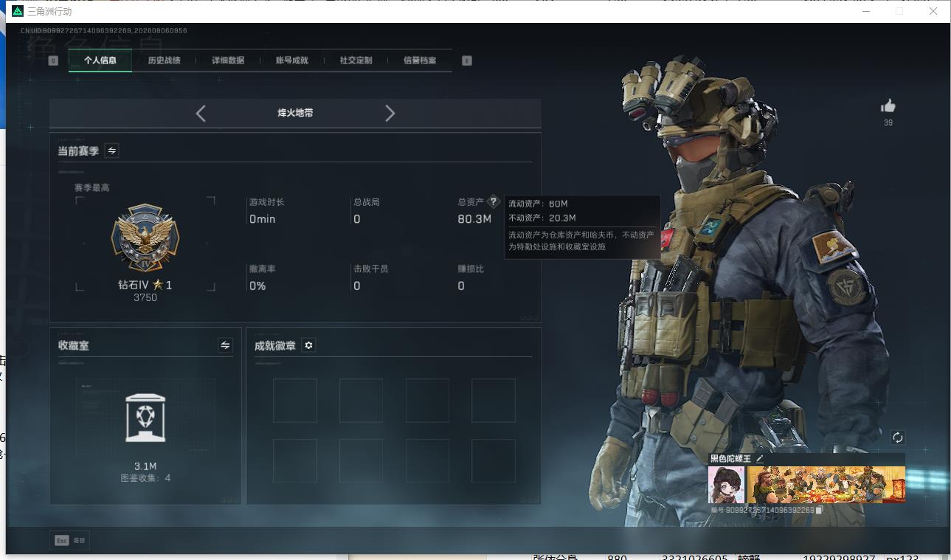951x560 pixels.
Task: Click the 流动资产: 60M tooltip line
Action: tap(538, 204)
